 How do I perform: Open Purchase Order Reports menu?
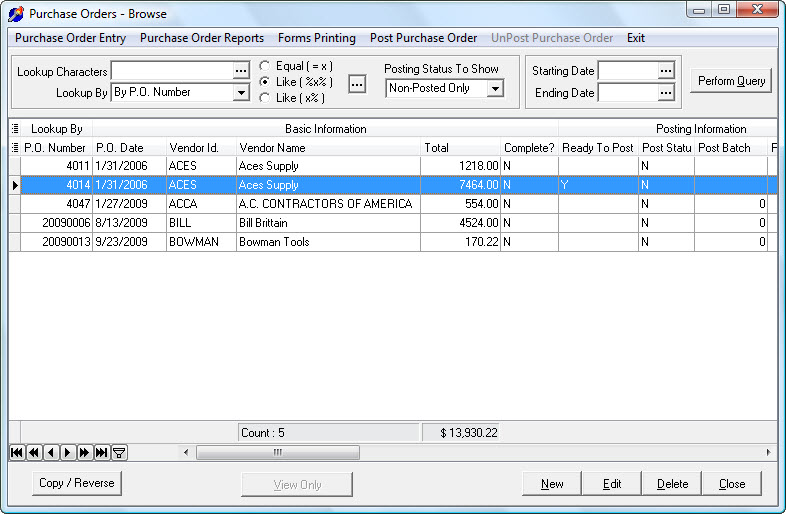pyautogui.click(x=202, y=38)
